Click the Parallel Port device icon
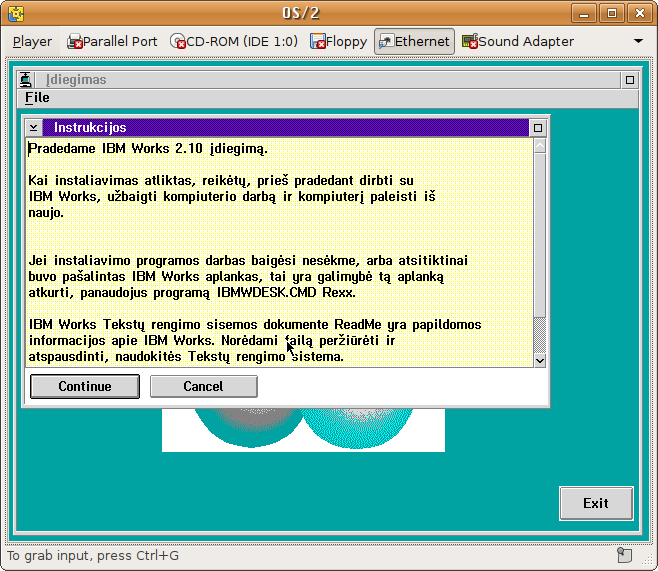 (75, 42)
